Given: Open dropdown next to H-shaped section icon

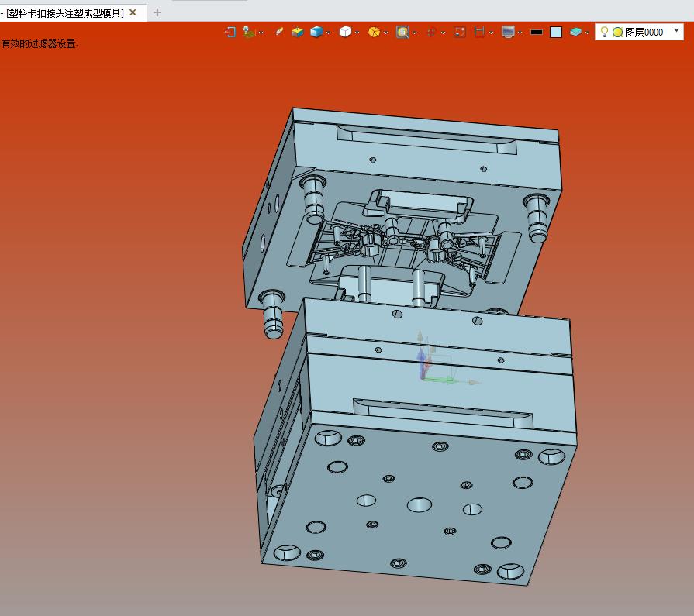Looking at the screenshot, I should coord(492,33).
